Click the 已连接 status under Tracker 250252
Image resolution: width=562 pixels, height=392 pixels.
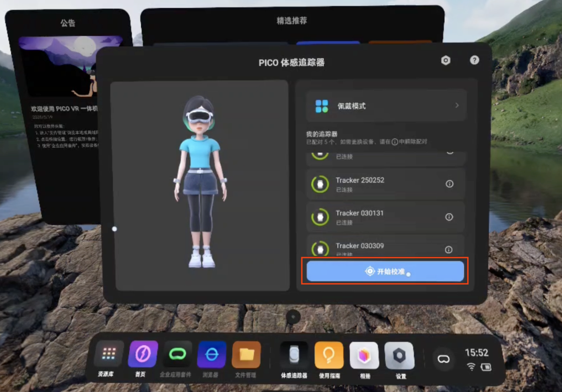tap(344, 190)
